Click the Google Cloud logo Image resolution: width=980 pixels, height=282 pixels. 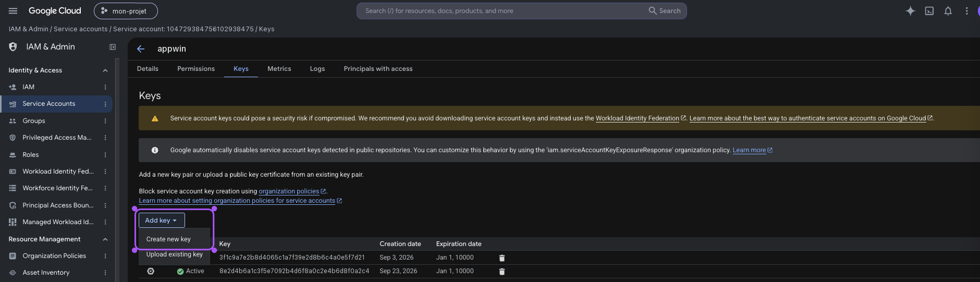pyautogui.click(x=55, y=11)
